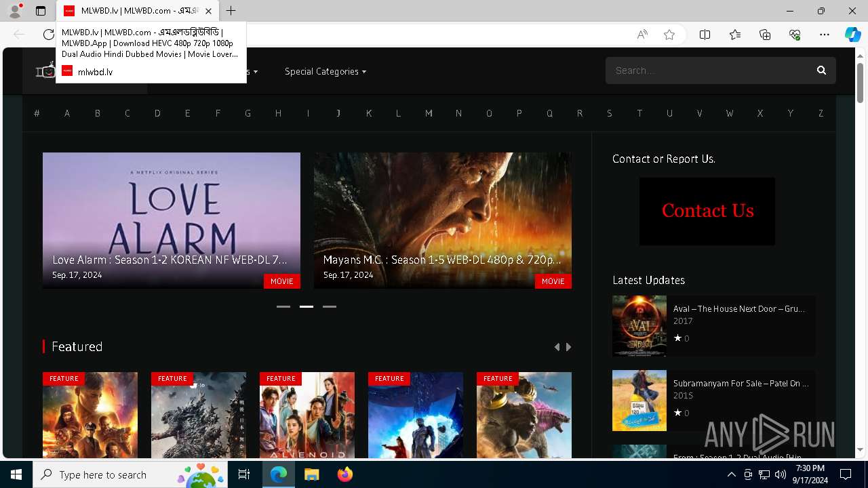
Task: Select letter M in the alphabet index
Action: pyautogui.click(x=429, y=113)
